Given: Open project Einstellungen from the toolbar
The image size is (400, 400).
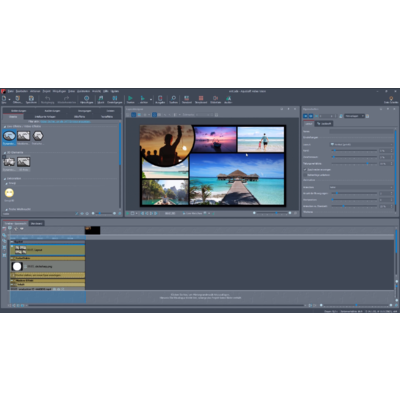Looking at the screenshot, I should [115, 98].
